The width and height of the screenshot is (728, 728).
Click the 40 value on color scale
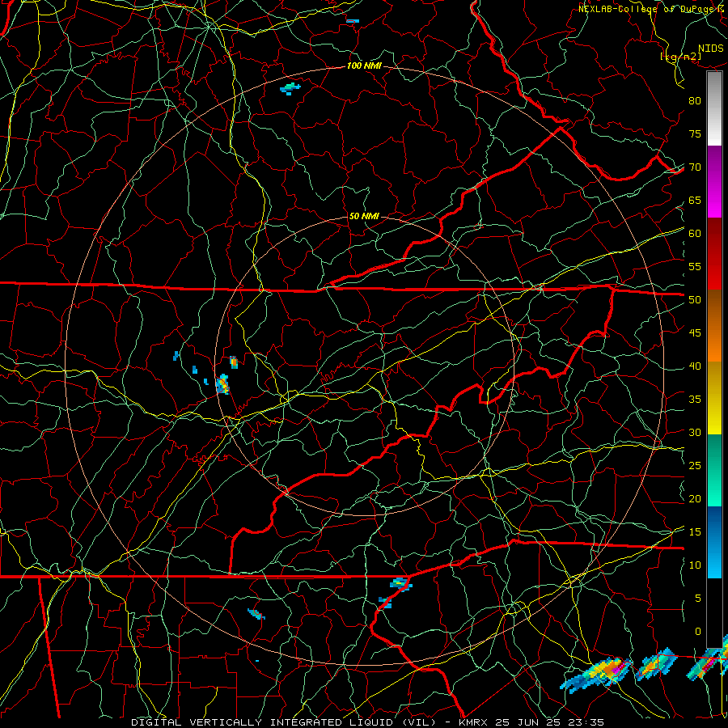click(695, 366)
